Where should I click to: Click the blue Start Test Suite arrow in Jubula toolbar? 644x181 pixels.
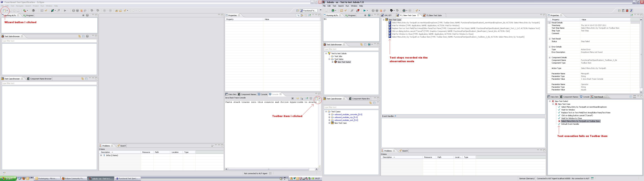click(364, 11)
